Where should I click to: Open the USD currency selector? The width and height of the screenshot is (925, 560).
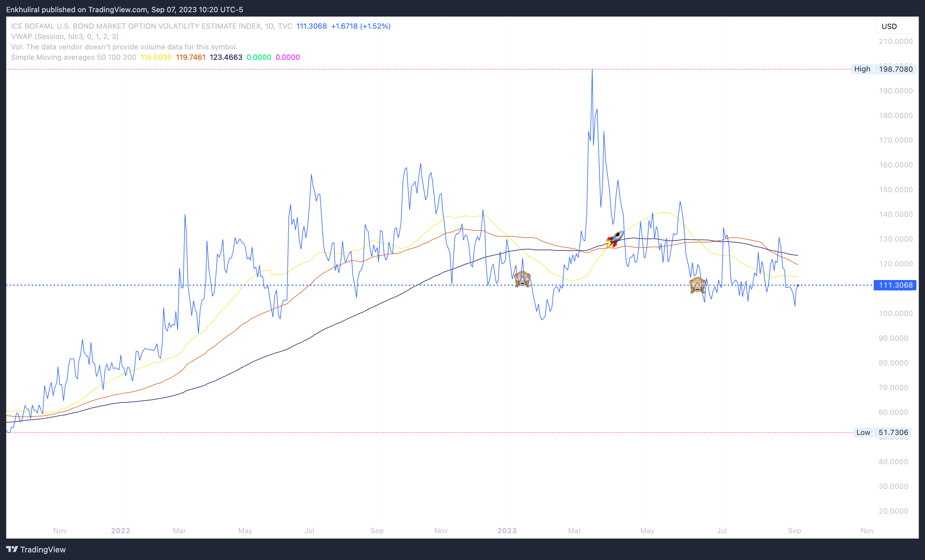pyautogui.click(x=896, y=26)
